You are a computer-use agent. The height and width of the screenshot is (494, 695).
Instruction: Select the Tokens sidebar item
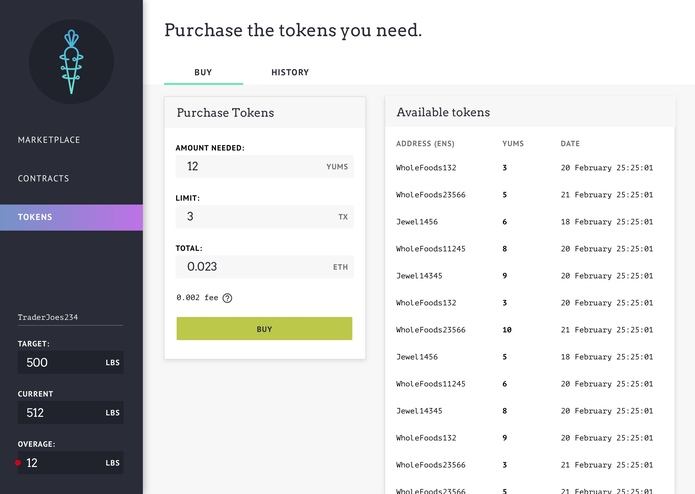pyautogui.click(x=71, y=217)
